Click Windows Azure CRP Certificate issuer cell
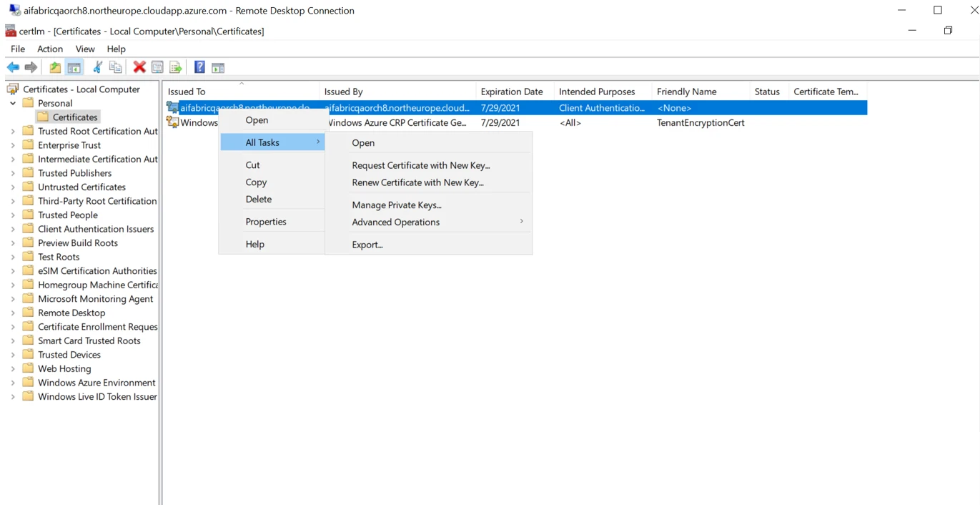The width and height of the screenshot is (980, 505). coord(399,122)
